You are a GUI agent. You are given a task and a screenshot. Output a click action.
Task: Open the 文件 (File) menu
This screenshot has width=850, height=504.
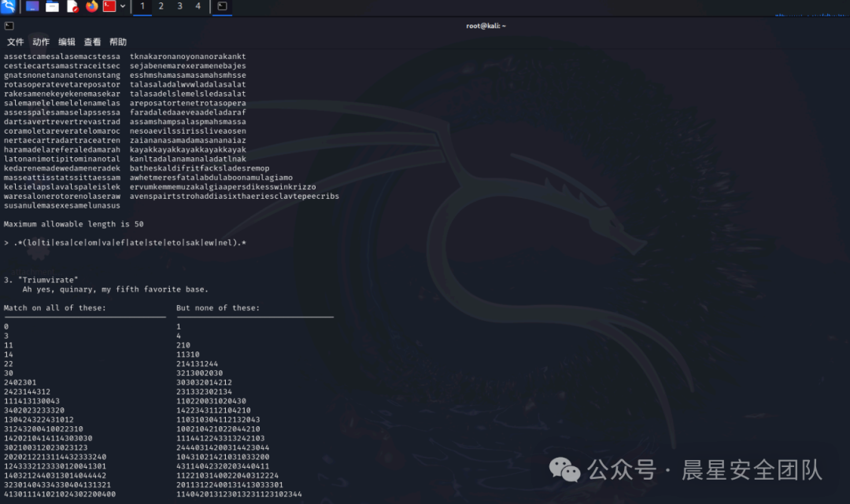16,42
